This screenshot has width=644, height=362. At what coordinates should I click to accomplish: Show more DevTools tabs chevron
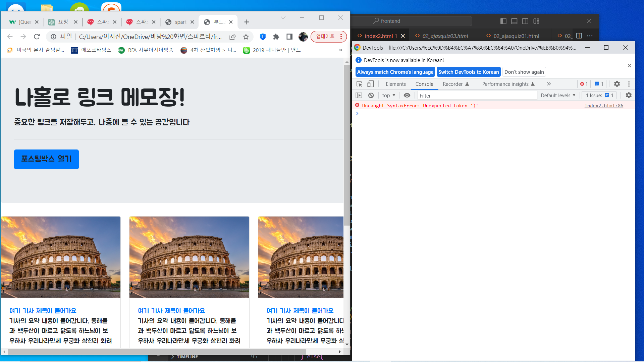pyautogui.click(x=549, y=84)
